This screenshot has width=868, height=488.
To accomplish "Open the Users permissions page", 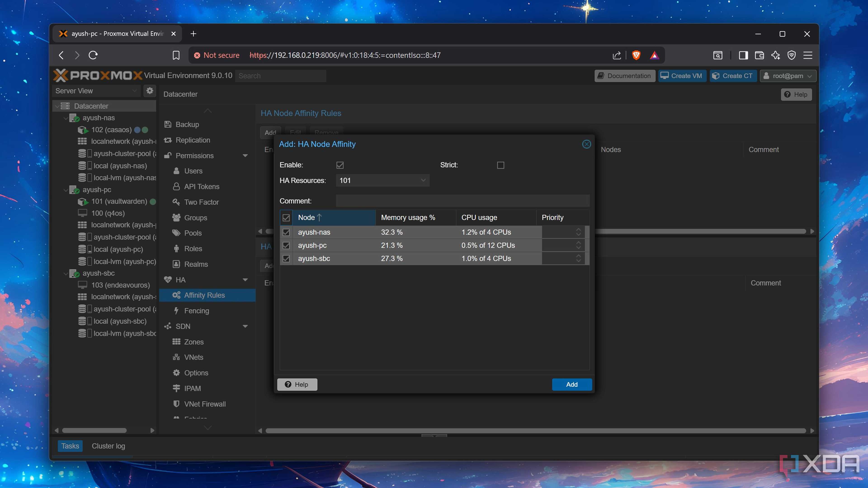I will click(193, 171).
